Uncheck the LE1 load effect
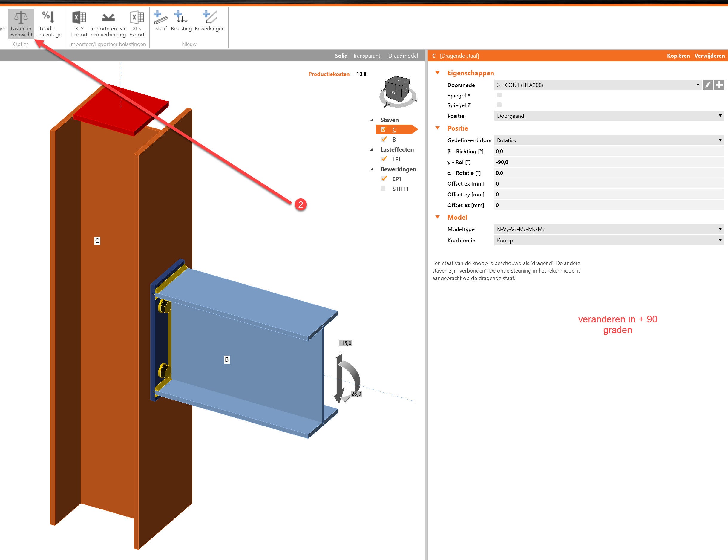728x560 pixels. tap(384, 159)
